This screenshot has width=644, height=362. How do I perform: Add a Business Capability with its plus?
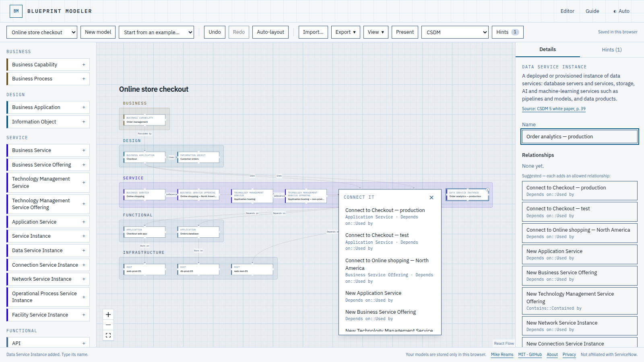click(84, 65)
